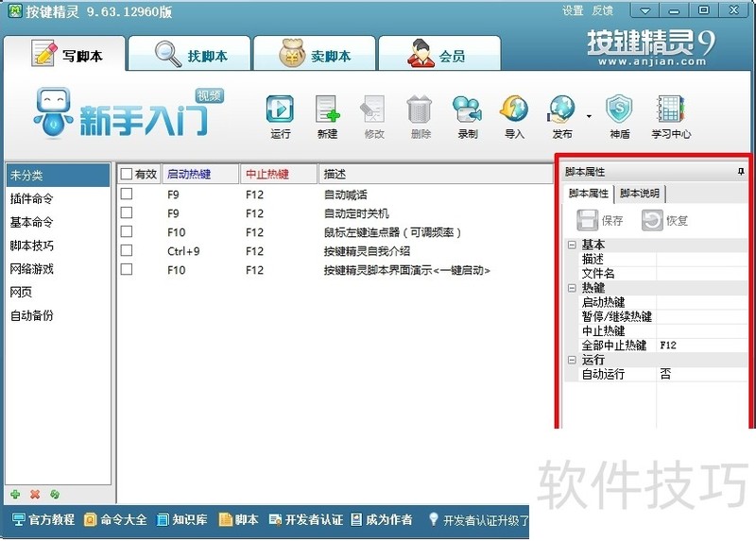756x541 pixels.
Task: Open the 学习中心 learning center
Action: coord(671,116)
